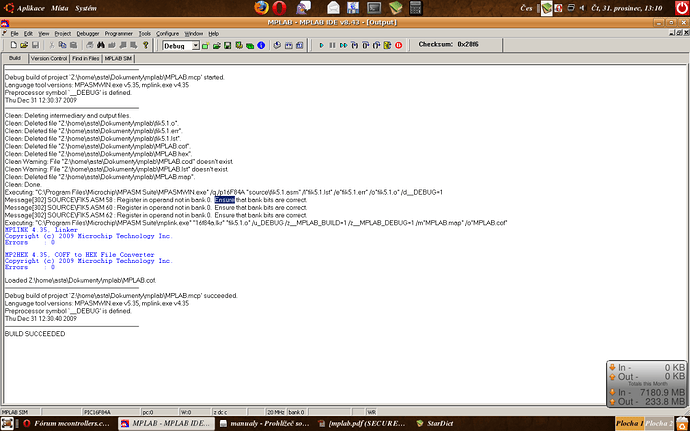Click the message for FIK5.ASM line 62
The width and height of the screenshot is (690, 431).
pyautogui.click(x=156, y=215)
